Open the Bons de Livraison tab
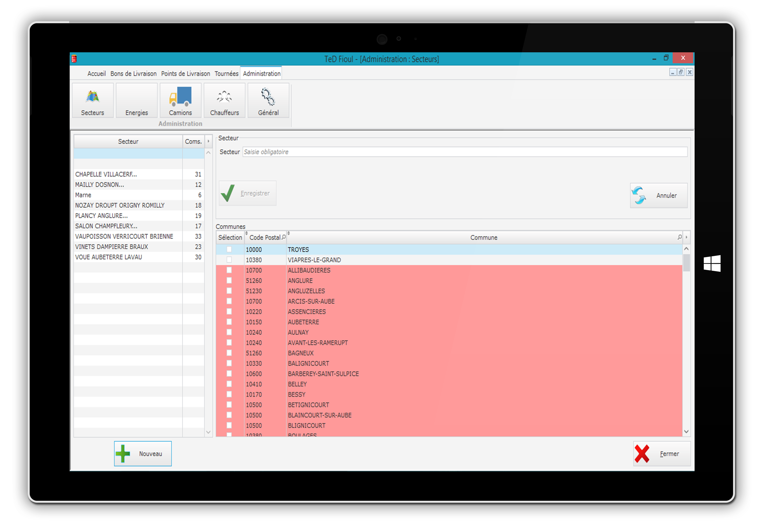 [133, 74]
